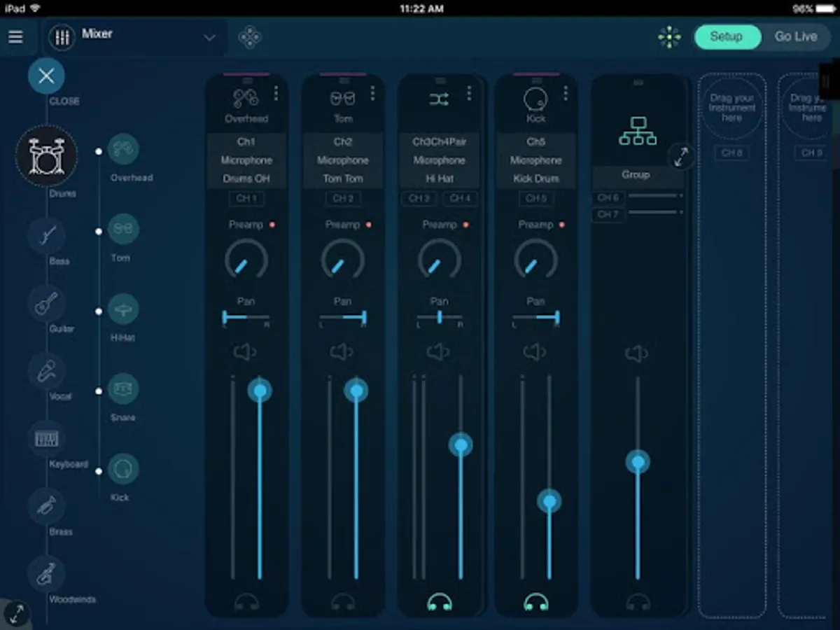Toggle headphone monitor on Group channel
Screen dimensions: 840x630
point(638,601)
